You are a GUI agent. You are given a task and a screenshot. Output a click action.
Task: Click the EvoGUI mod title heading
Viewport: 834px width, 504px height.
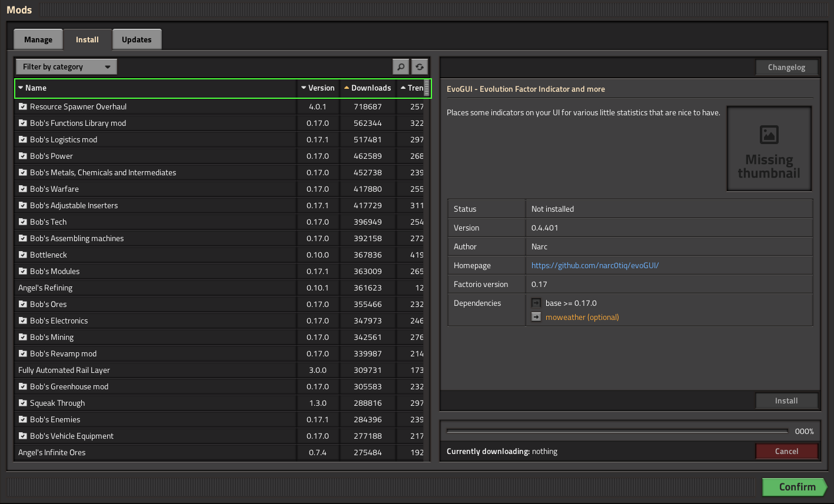pyautogui.click(x=526, y=89)
